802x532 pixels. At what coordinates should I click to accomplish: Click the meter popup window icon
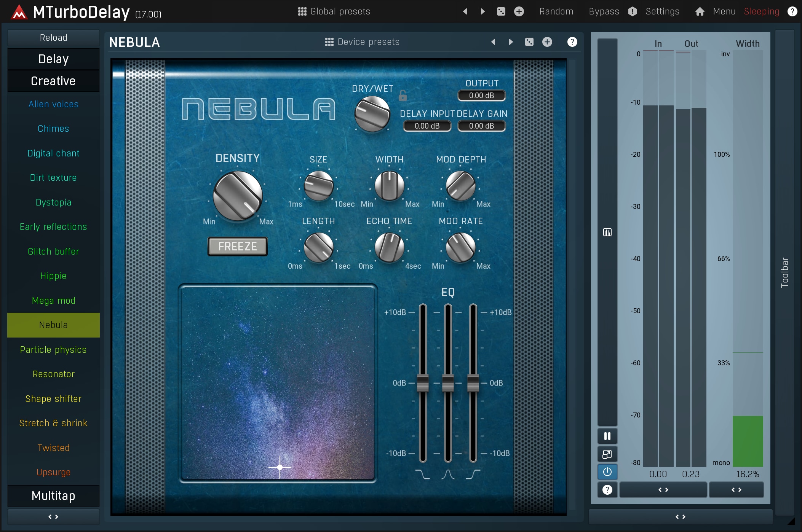pos(607,454)
